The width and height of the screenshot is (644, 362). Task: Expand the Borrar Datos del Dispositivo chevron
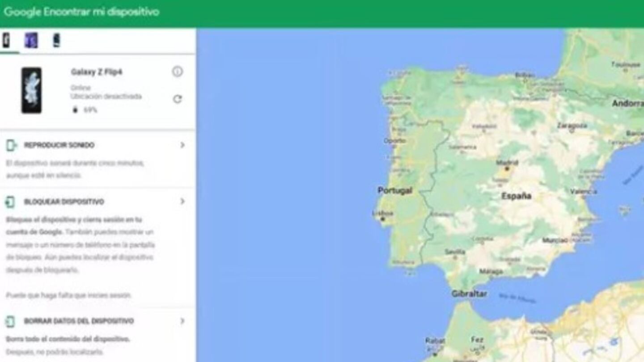(182, 321)
